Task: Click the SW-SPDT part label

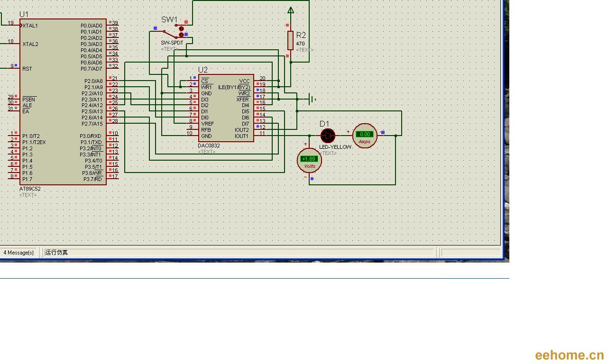Action: [172, 43]
